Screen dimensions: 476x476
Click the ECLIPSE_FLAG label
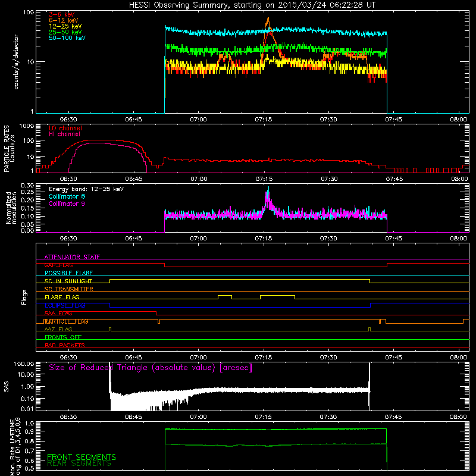[x=65, y=305]
